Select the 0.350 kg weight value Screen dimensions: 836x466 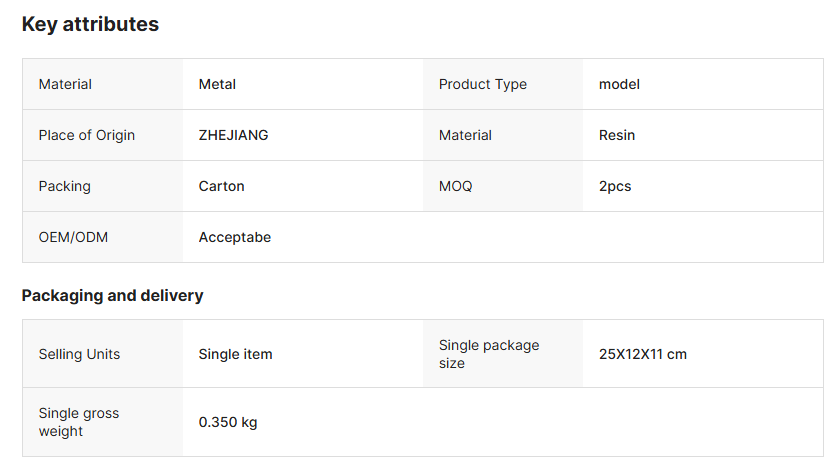click(x=228, y=423)
